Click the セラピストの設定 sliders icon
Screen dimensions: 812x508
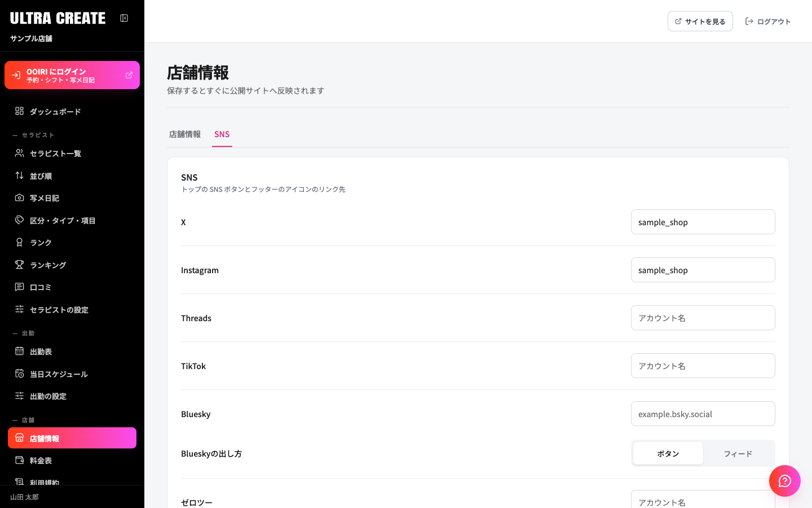coord(19,309)
